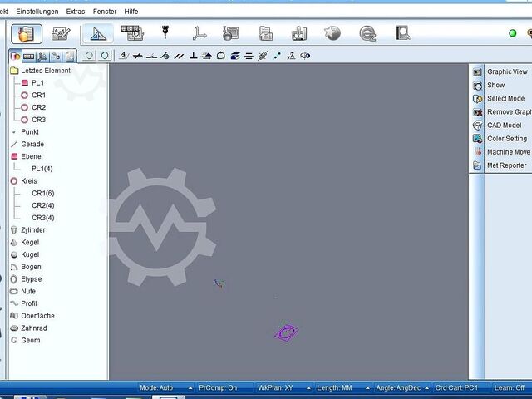This screenshot has height=399, width=532.
Task: Collapse the Letztes Element folder
Action: (x=14, y=71)
